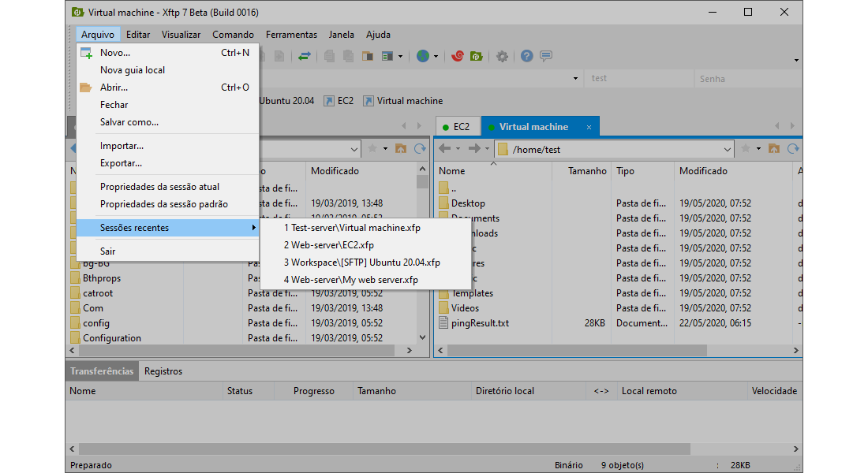Expand the toolbar overflow arrow
The width and height of the screenshot is (868, 473).
tap(796, 60)
